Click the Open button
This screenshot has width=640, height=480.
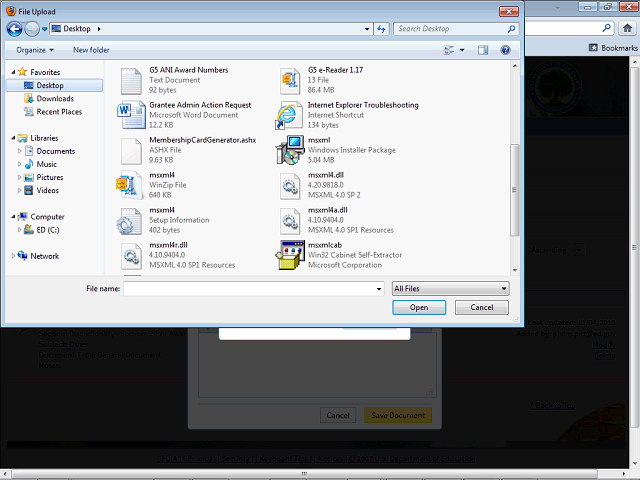point(419,307)
